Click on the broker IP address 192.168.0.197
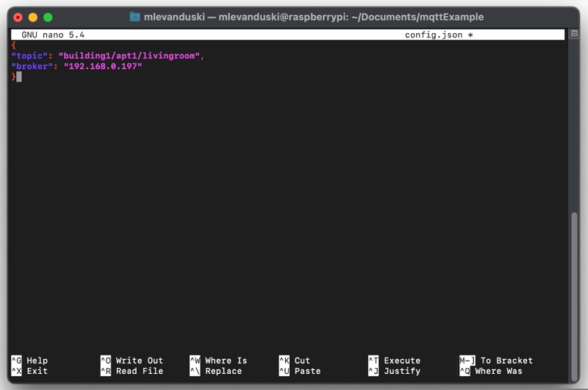Viewport: 588px width, 390px height. point(103,66)
